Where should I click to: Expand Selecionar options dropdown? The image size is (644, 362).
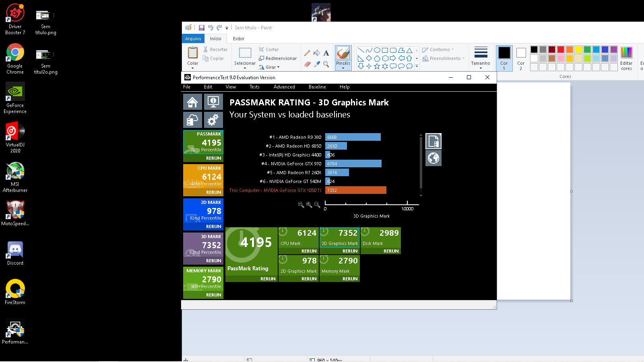pos(245,66)
